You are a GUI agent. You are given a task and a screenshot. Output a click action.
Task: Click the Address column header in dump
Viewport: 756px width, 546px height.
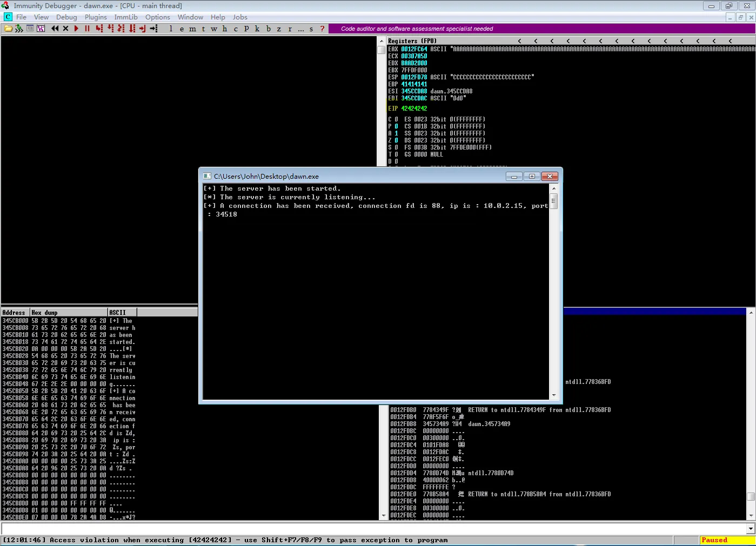click(15, 313)
